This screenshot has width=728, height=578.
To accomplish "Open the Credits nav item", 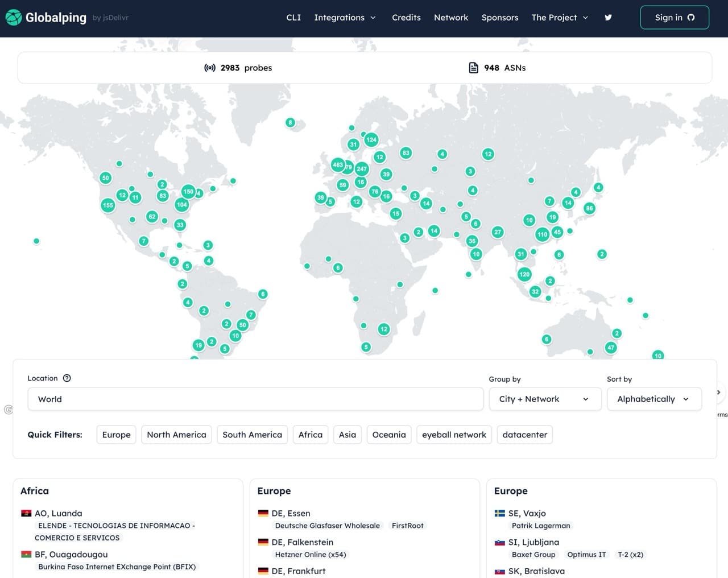I will (x=406, y=18).
